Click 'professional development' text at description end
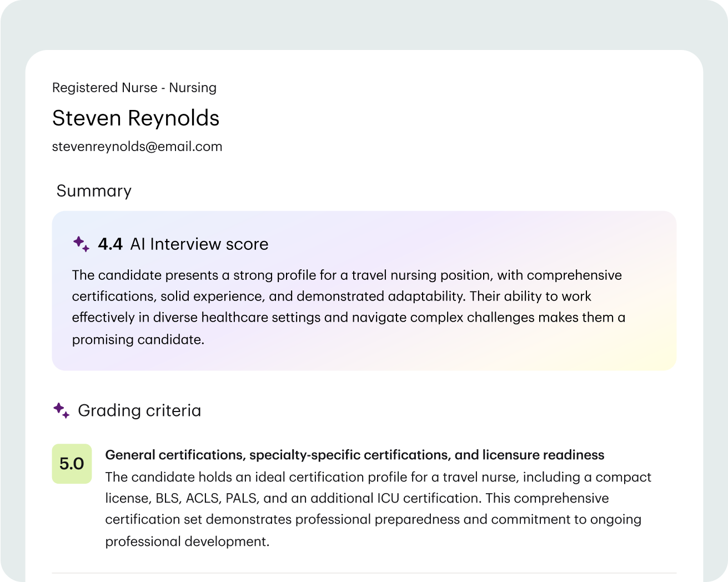 (x=187, y=542)
